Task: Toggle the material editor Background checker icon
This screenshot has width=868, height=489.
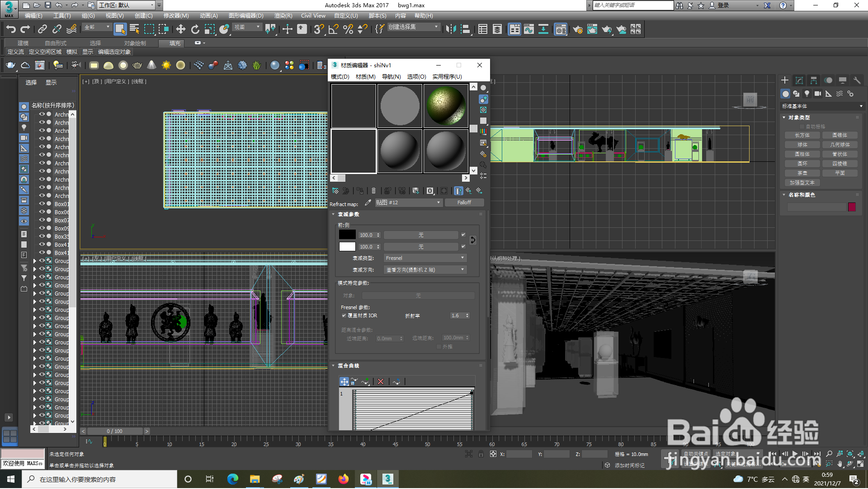Action: (483, 110)
